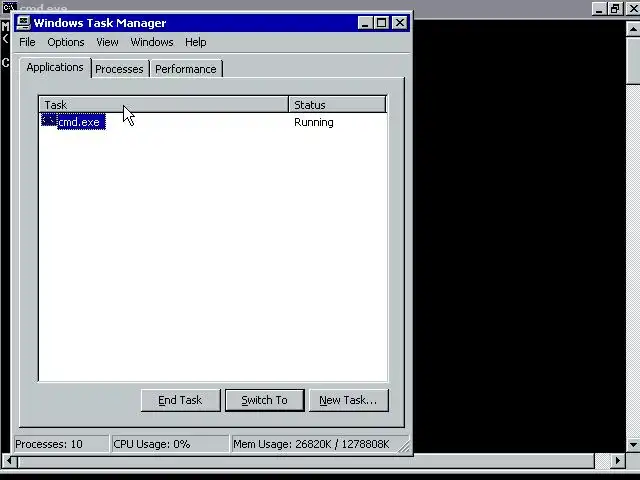Click the New Task... button
Screen dimensions: 640x480
tap(349, 400)
